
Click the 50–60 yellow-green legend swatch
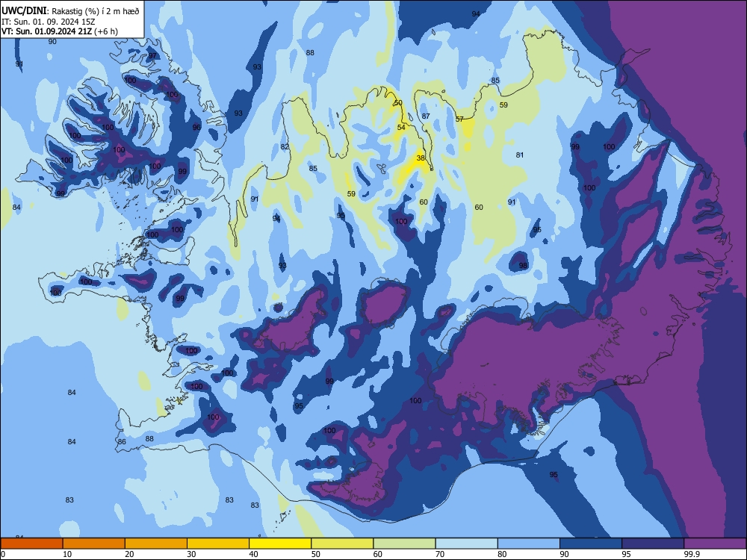point(342,544)
